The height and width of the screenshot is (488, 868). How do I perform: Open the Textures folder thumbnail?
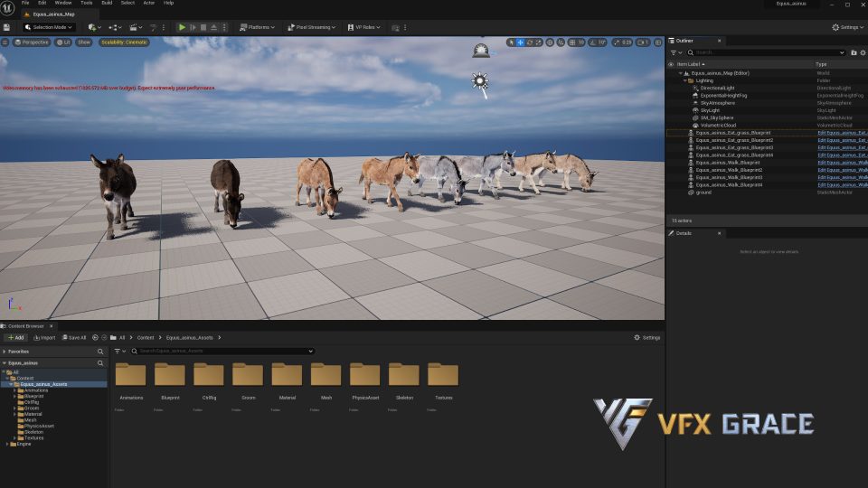[443, 376]
